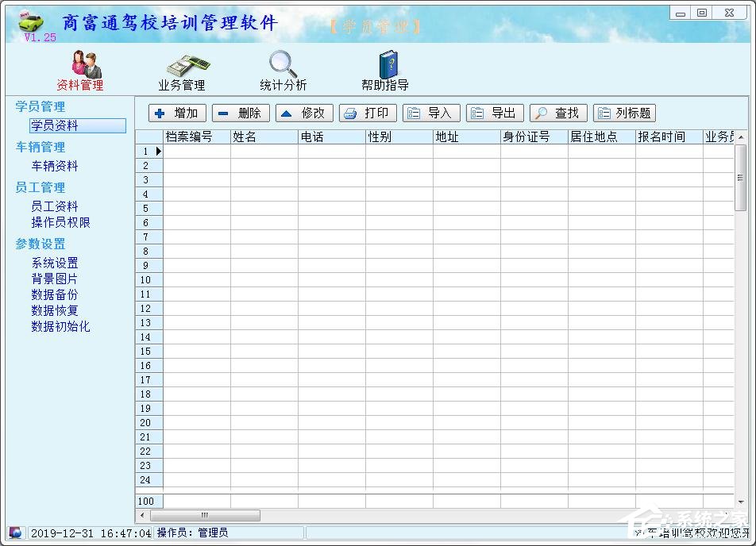Click the 报名时间 column header
The image size is (756, 546).
(669, 136)
